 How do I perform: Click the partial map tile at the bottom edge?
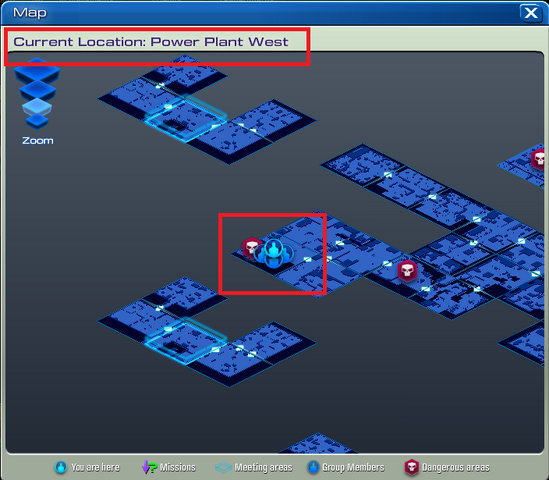pos(318,443)
